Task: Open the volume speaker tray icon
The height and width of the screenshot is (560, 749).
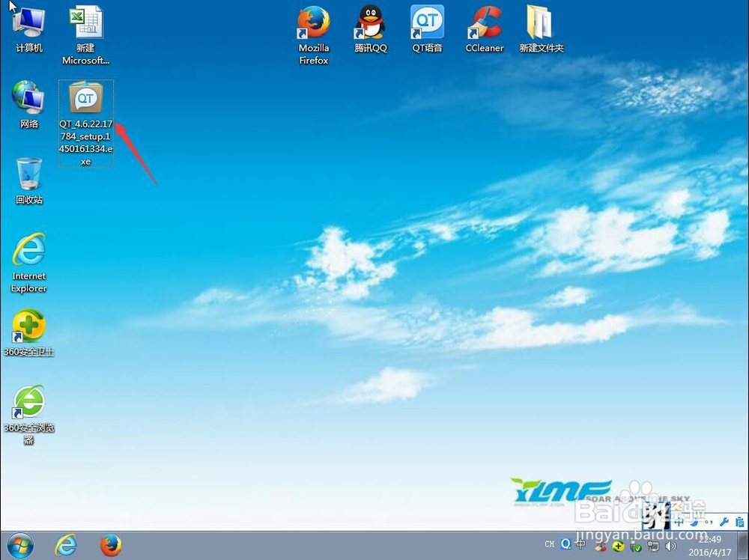Action: (x=670, y=547)
